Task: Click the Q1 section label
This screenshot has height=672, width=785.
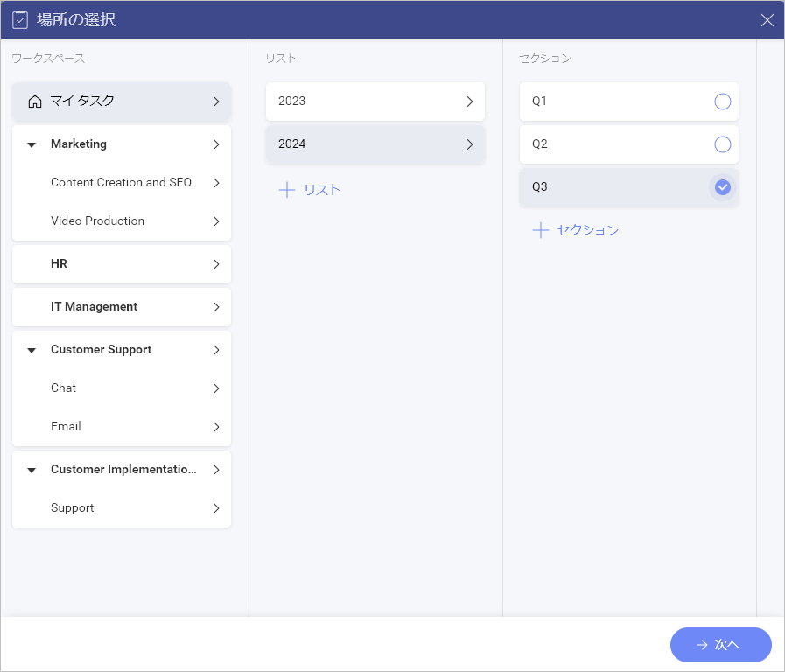Action: [x=539, y=101]
